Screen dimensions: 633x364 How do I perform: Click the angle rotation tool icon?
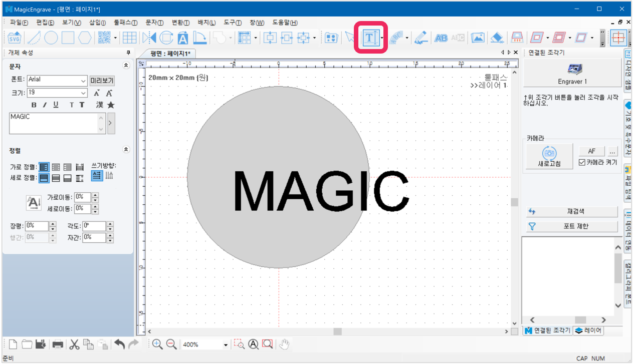200,38
